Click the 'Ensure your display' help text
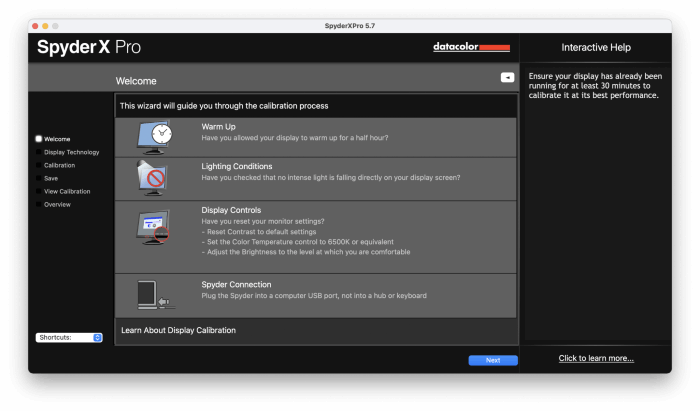Screen dimensions: 700x411 (595, 86)
